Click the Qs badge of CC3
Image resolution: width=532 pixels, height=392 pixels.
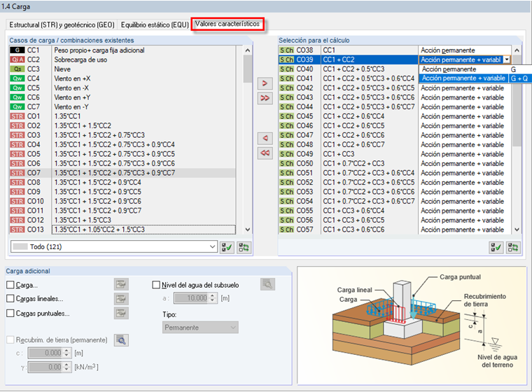pyautogui.click(x=17, y=69)
